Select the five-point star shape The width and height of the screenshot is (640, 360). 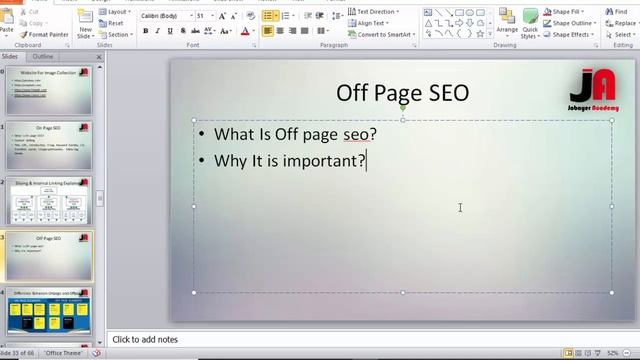pyautogui.click(x=480, y=34)
